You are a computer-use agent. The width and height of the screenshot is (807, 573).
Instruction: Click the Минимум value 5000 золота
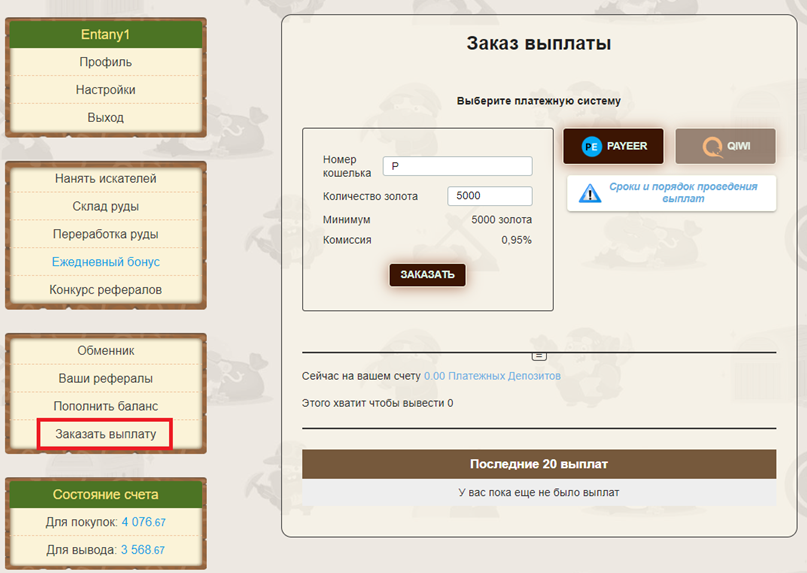[x=501, y=220]
